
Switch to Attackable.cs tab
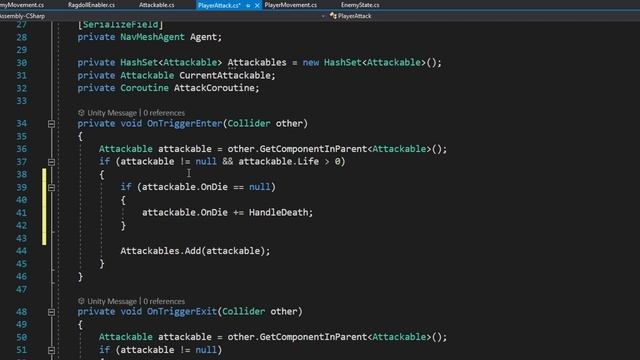pos(156,5)
